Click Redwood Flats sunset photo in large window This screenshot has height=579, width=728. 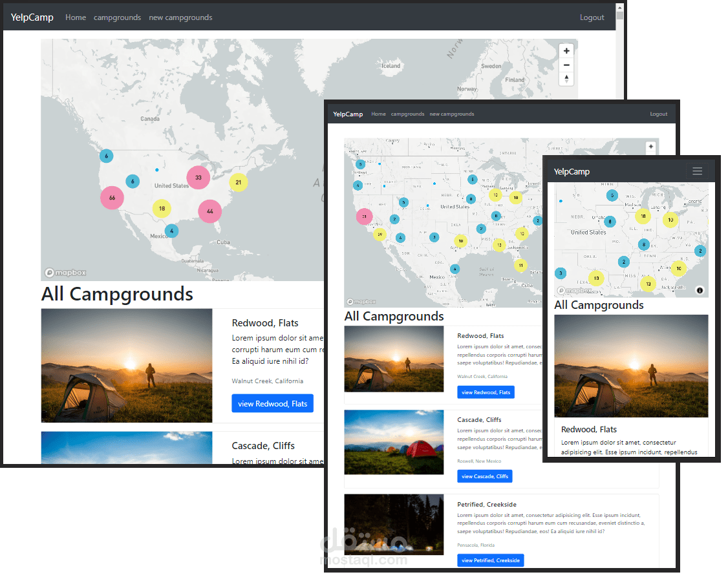(127, 366)
